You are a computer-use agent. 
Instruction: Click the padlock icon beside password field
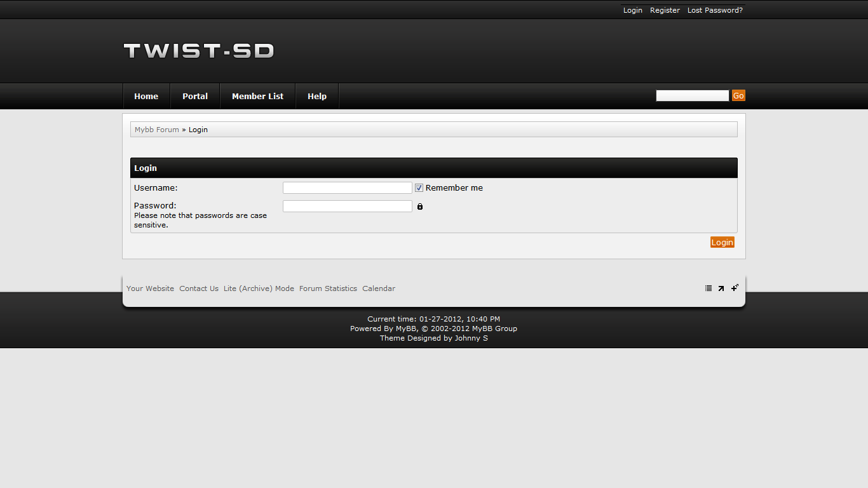tap(420, 207)
